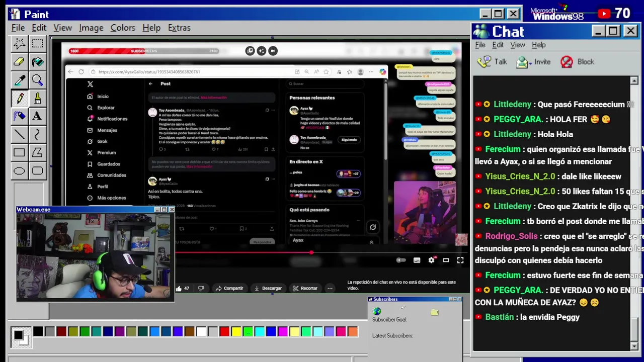Go to Notificaciones in X sidebar
The image size is (644, 362).
(107, 119)
